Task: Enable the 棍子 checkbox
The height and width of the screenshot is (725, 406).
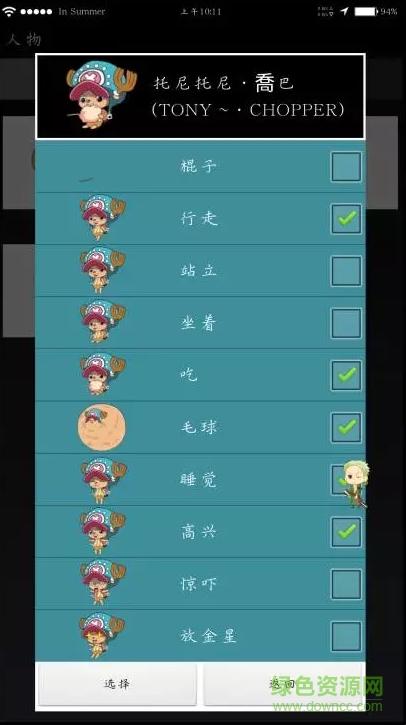Action: [346, 166]
